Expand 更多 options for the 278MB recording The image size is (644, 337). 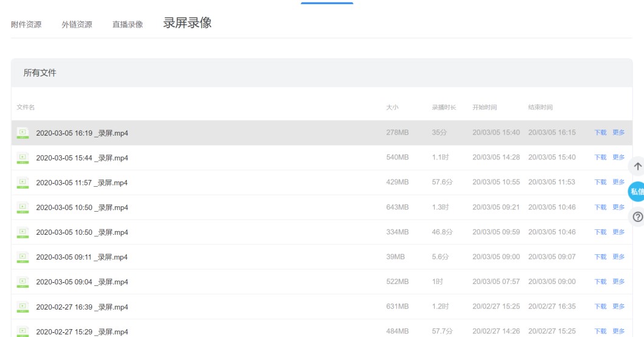click(x=618, y=133)
